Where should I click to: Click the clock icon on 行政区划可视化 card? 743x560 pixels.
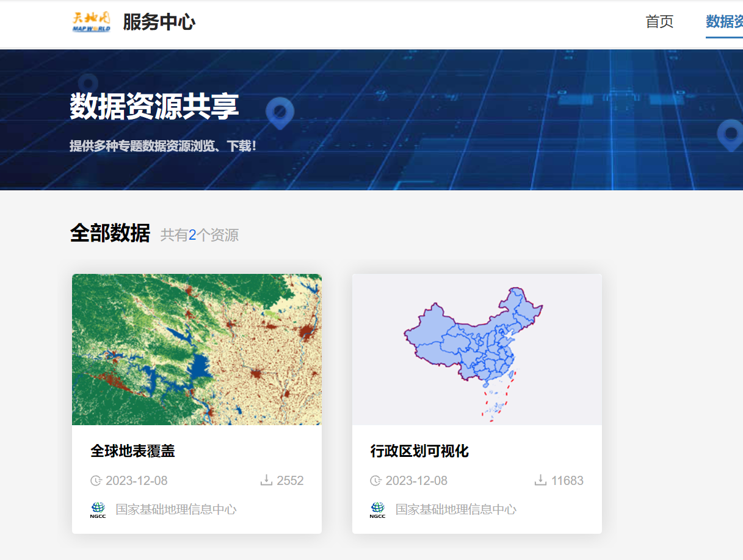pyautogui.click(x=375, y=481)
